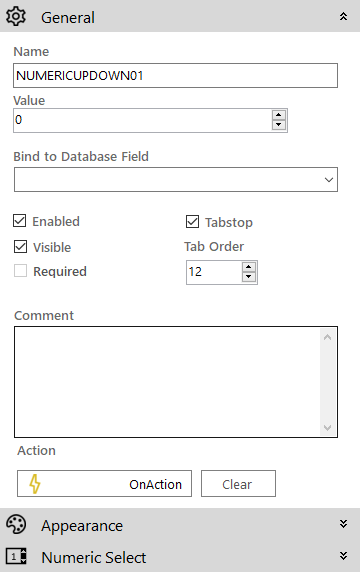Click the Clear action button
Viewport: 360px width, 572px height.
pyautogui.click(x=238, y=484)
